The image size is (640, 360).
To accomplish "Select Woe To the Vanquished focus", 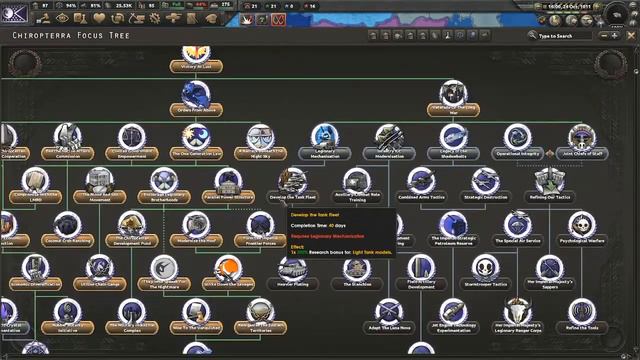I will click(196, 316).
